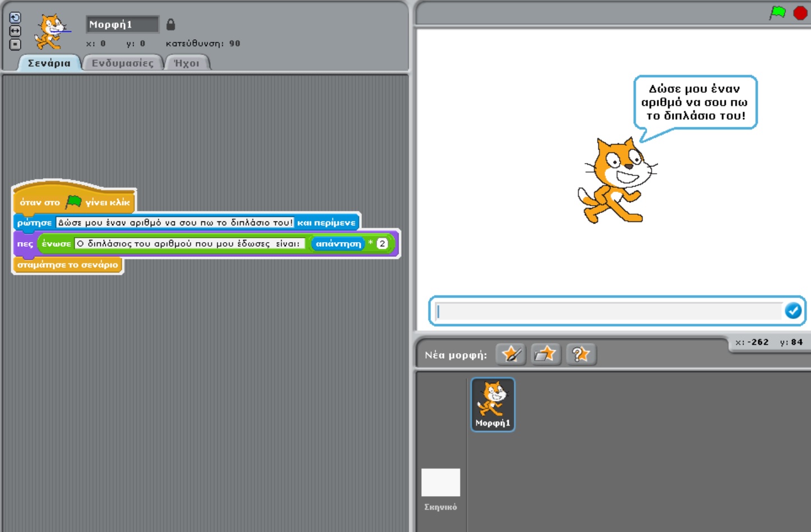This screenshot has height=532, width=811.
Task: Click the green flag to start the script
Action: 777,12
